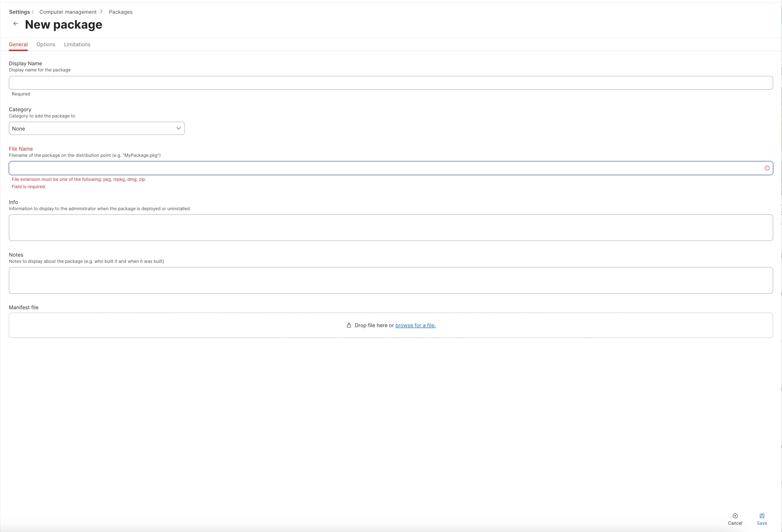Click the red File Name label

pos(21,149)
